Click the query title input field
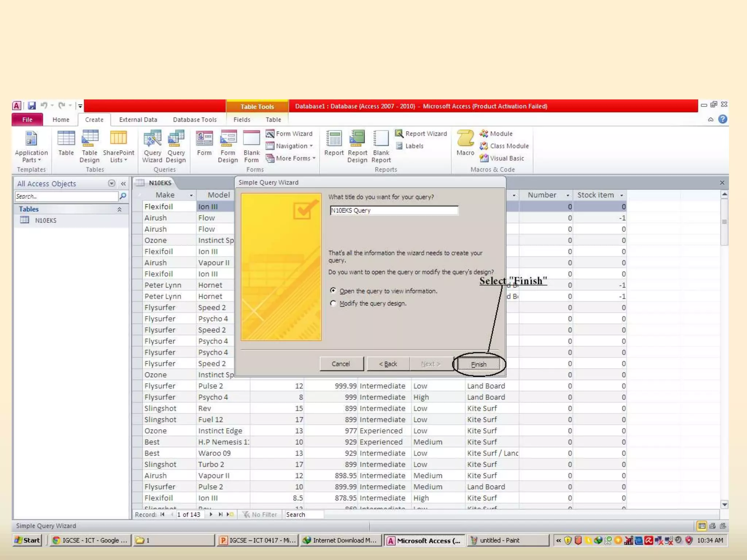 click(x=393, y=210)
